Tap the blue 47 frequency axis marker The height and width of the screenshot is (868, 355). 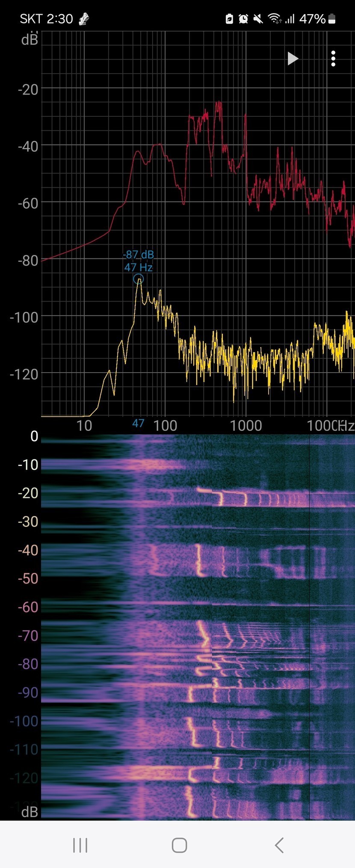pyautogui.click(x=138, y=424)
